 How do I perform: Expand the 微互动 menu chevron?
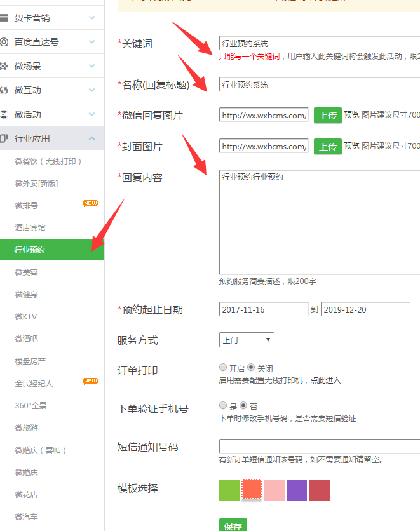click(91, 90)
